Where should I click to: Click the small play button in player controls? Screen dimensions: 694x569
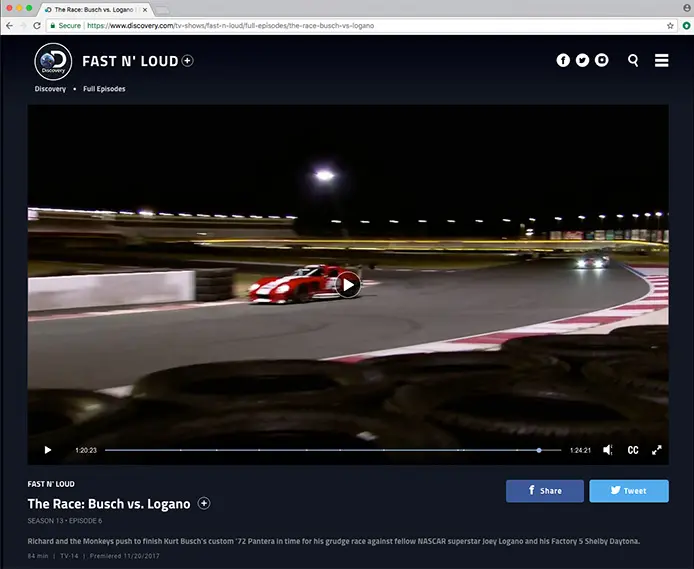coord(48,450)
